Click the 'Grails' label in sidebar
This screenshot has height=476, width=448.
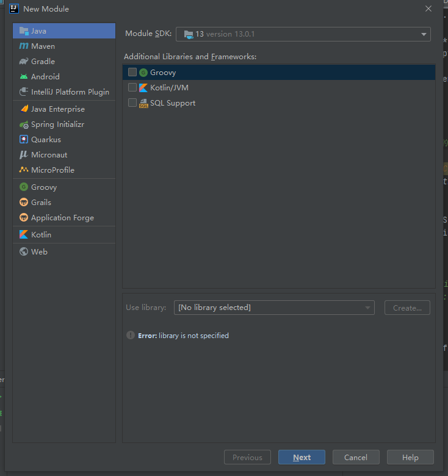(x=42, y=202)
